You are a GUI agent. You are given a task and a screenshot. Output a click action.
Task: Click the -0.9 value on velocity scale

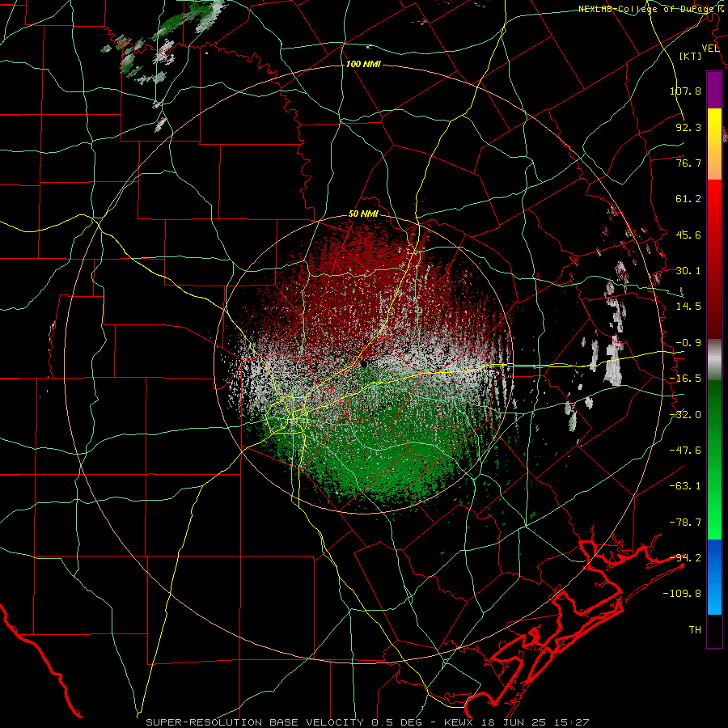point(688,343)
